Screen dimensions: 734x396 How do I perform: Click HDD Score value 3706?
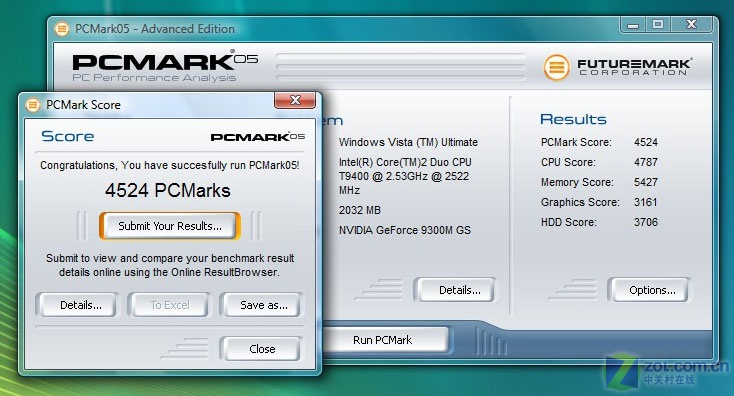tap(646, 222)
